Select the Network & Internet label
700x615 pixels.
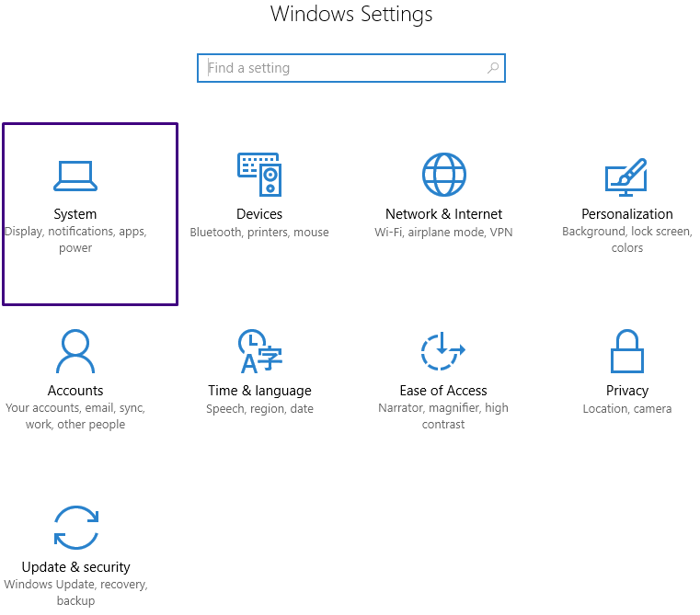pos(443,214)
